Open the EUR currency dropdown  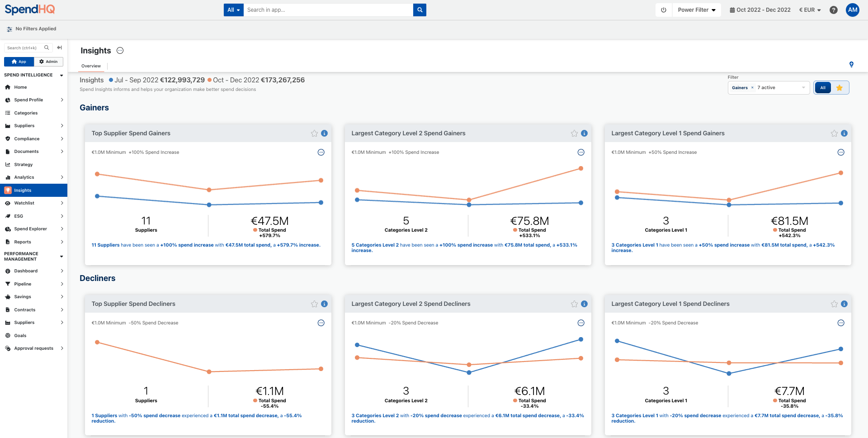(x=810, y=10)
